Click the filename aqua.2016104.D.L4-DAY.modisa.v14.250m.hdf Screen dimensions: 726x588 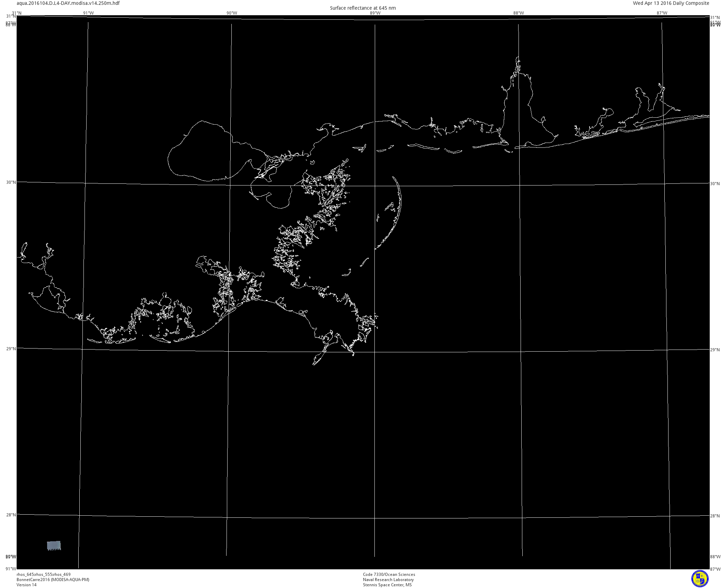pyautogui.click(x=68, y=3)
